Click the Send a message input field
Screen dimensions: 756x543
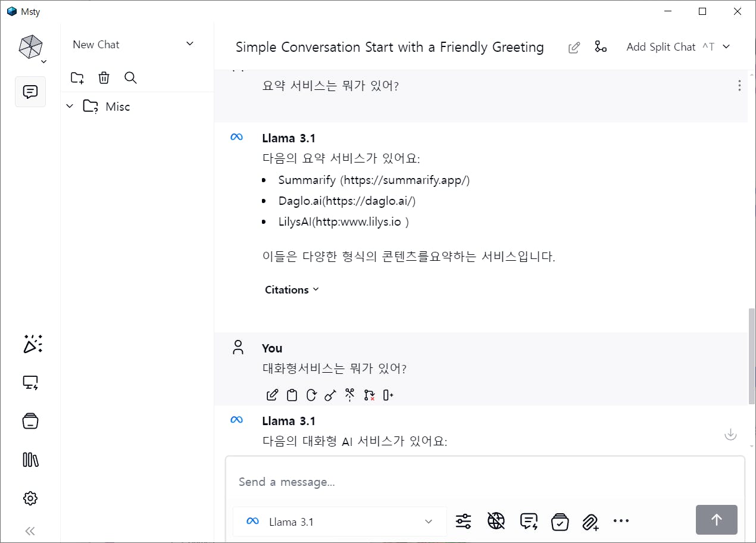(x=485, y=482)
